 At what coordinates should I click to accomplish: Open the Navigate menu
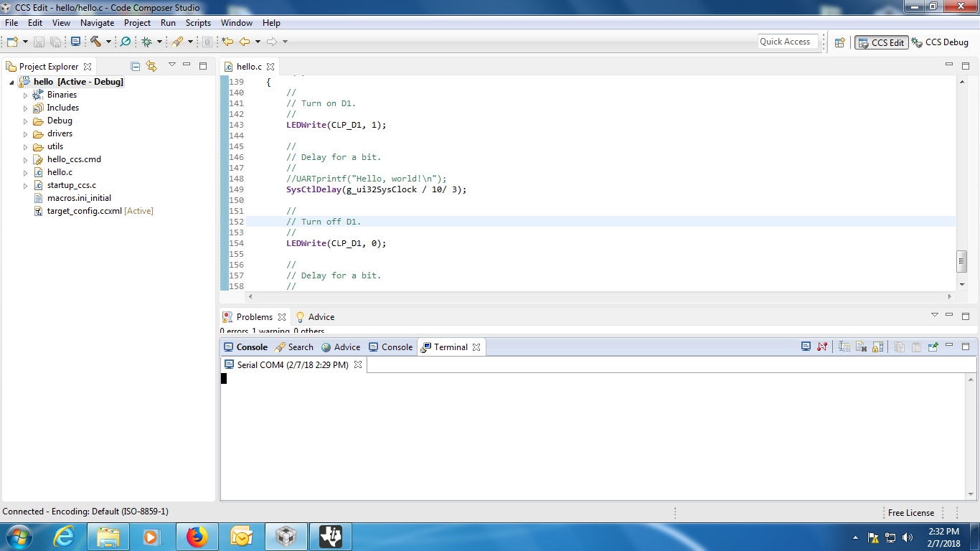pyautogui.click(x=97, y=23)
